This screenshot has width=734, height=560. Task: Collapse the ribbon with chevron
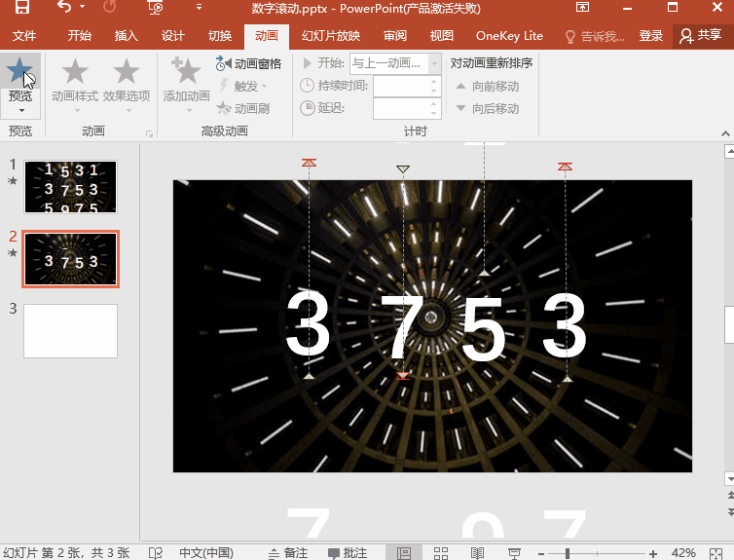pyautogui.click(x=725, y=134)
